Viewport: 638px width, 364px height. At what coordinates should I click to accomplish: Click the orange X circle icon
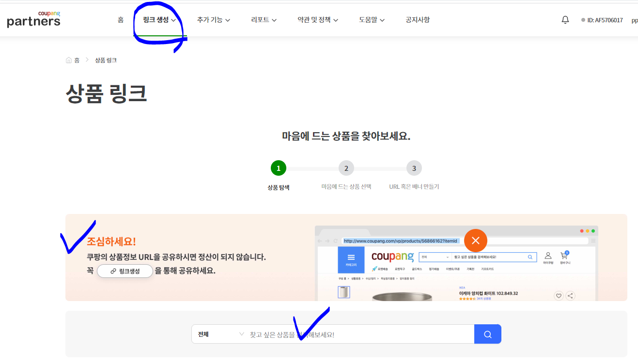click(476, 241)
